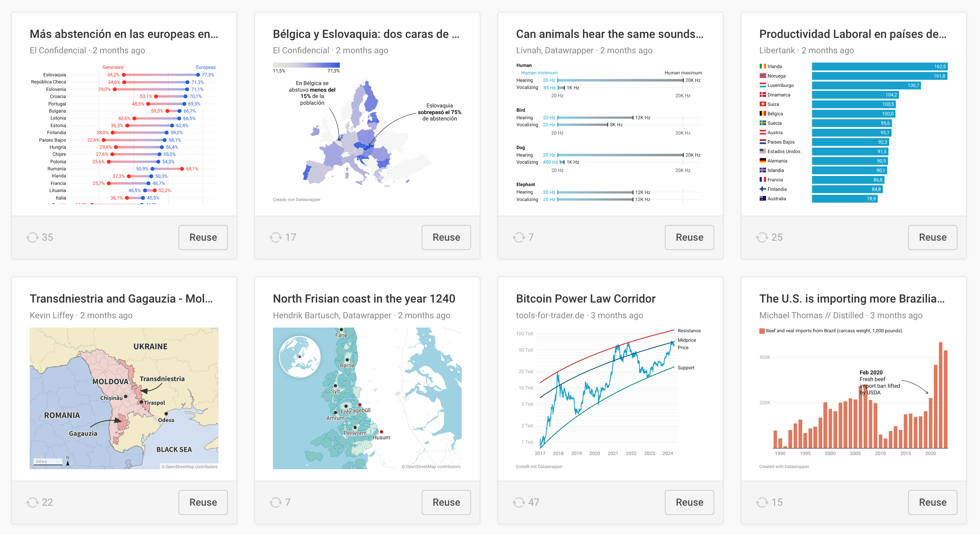Click the 'El Confidencial' author link

(x=58, y=50)
